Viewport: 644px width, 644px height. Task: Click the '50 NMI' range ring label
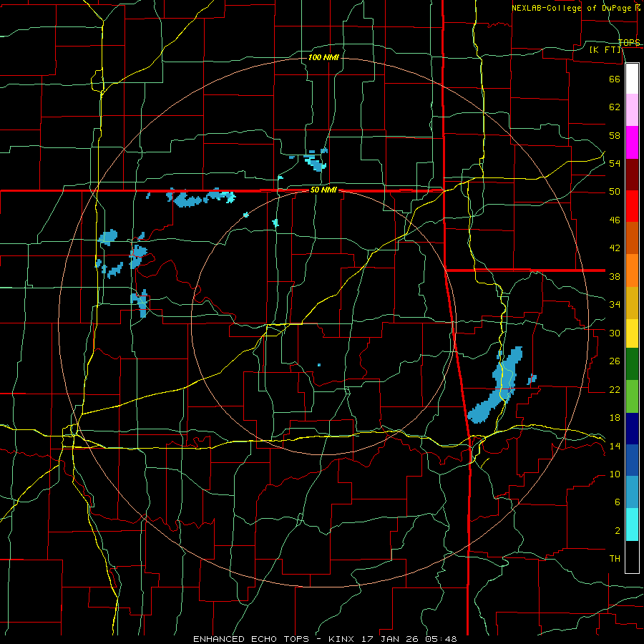coord(323,190)
